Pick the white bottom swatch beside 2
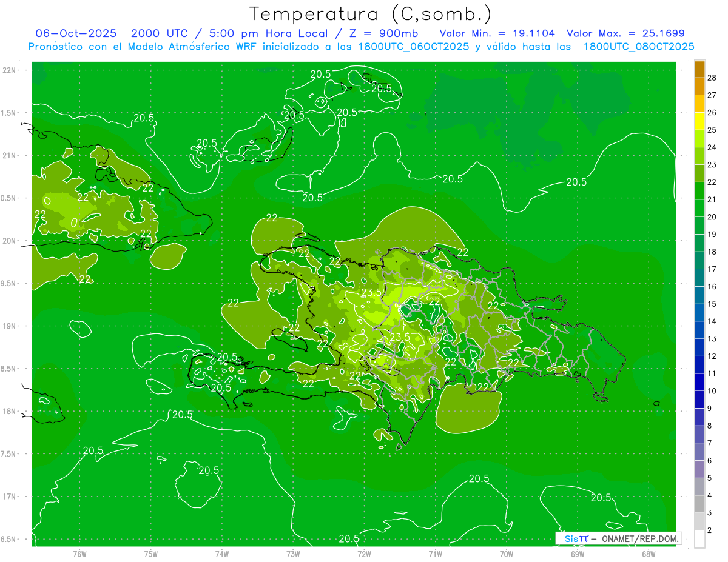Screen dimensions: 728x562 coord(699,538)
